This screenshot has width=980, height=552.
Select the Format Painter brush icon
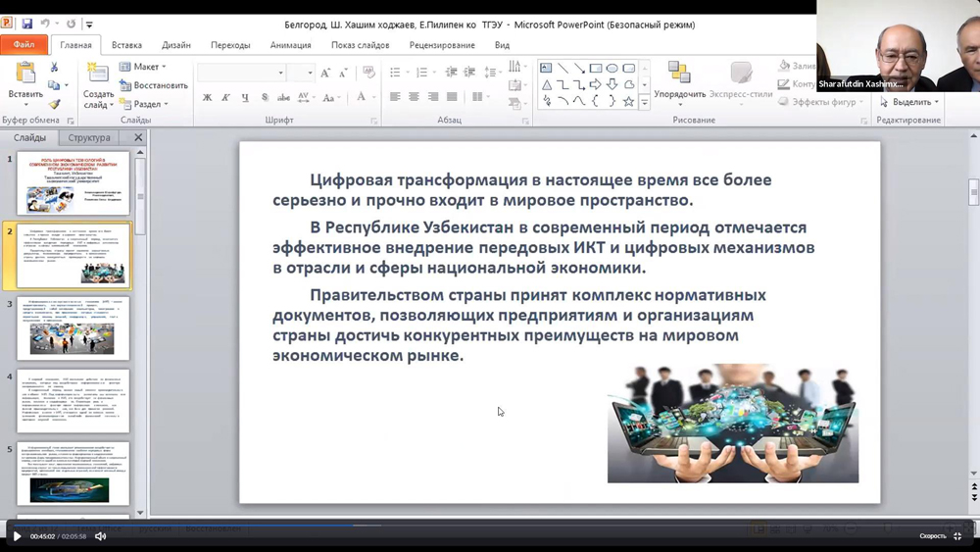point(54,104)
